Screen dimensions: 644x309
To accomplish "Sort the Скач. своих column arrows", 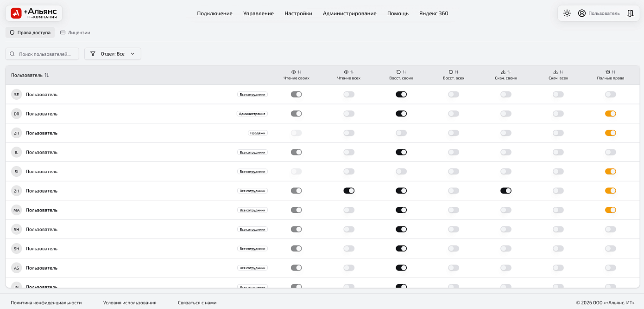I will 509,72.
